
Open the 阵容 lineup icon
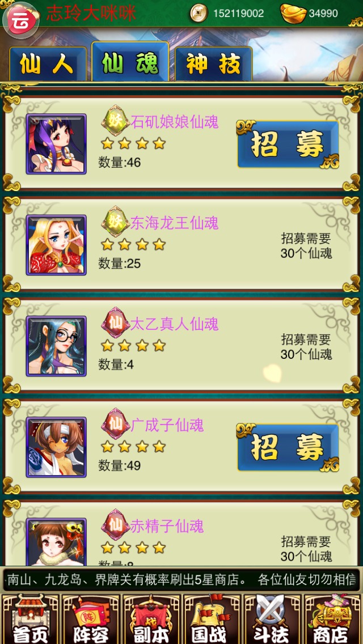(91, 619)
